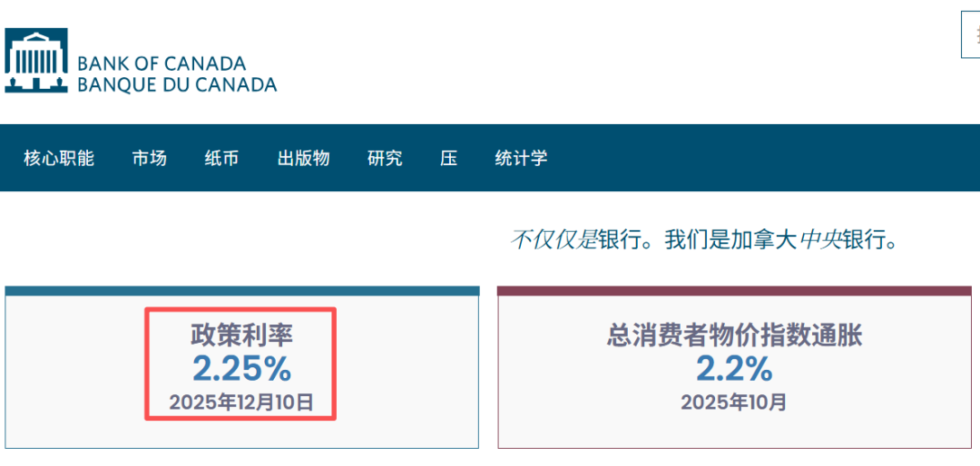The height and width of the screenshot is (466, 980).
Task: Click the 政策利率 card heading
Action: 241,335
